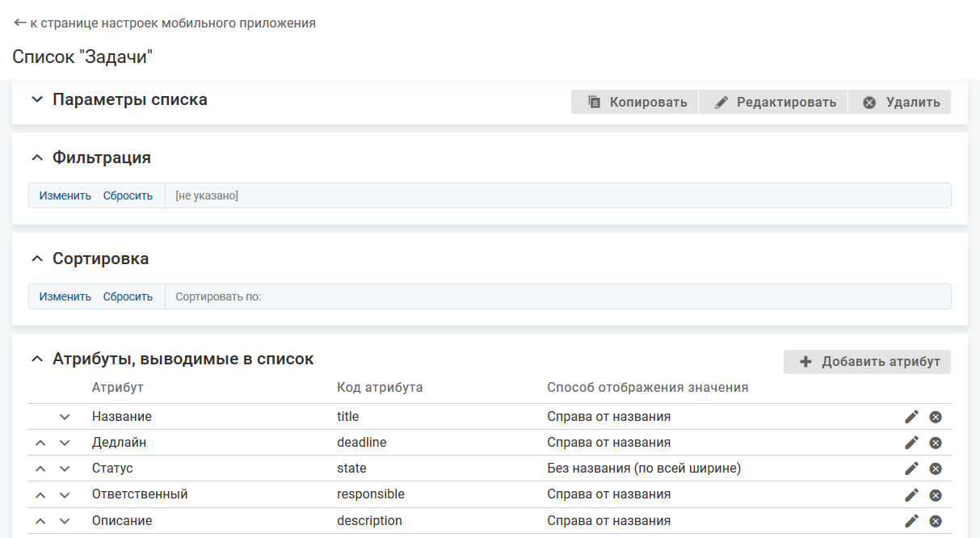Remove the Ответственный attribute via X icon
The image size is (980, 538).
[936, 494]
